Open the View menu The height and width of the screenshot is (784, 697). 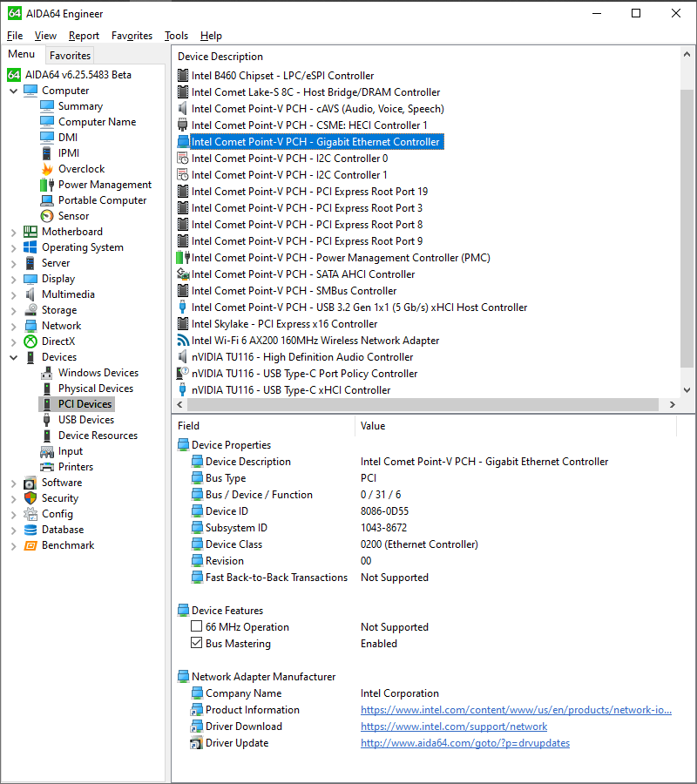[x=45, y=36]
